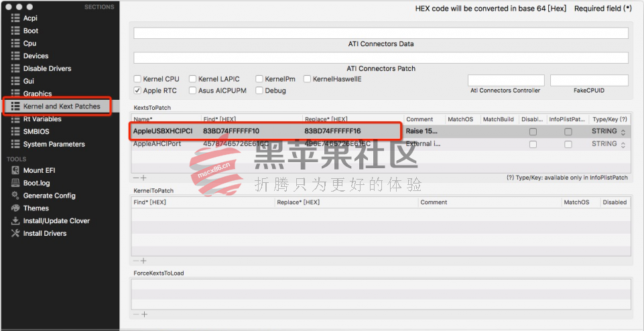Select the Devices section
The image size is (644, 331).
pos(36,56)
